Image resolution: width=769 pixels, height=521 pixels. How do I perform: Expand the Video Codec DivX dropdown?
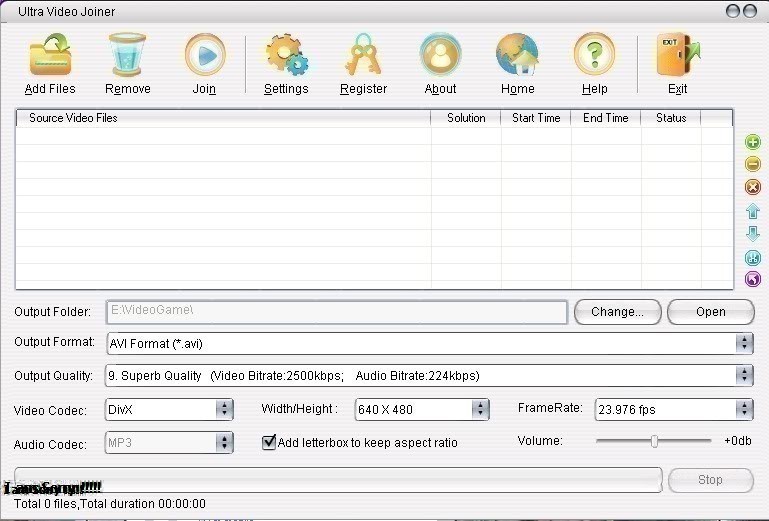(224, 409)
